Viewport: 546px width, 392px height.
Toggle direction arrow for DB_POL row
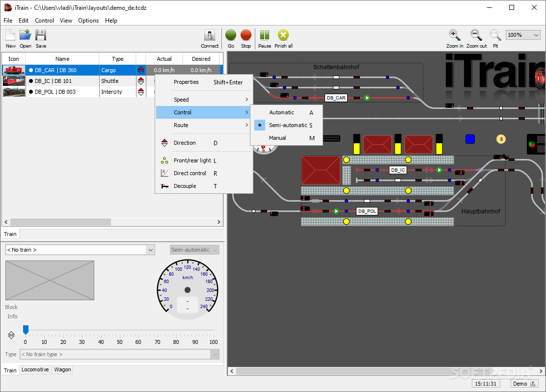[141, 92]
